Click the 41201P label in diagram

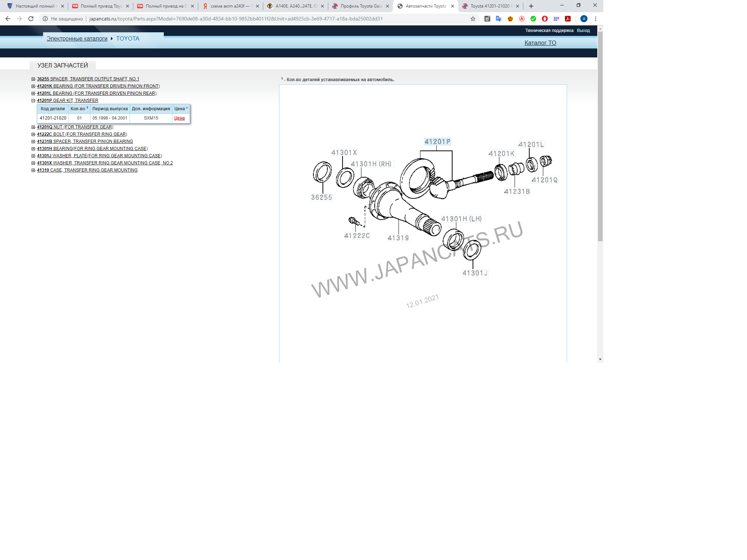point(437,142)
